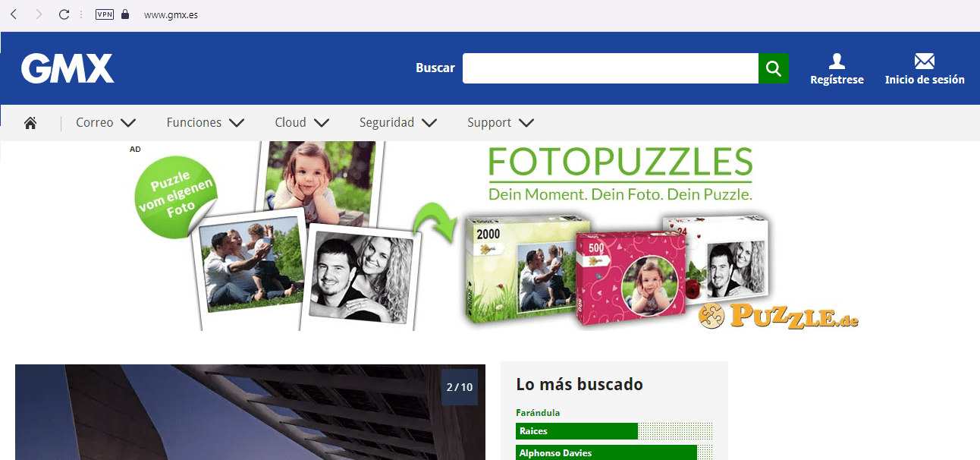The width and height of the screenshot is (980, 460).
Task: Click the browser menu three-dot icon
Action: click(x=81, y=14)
